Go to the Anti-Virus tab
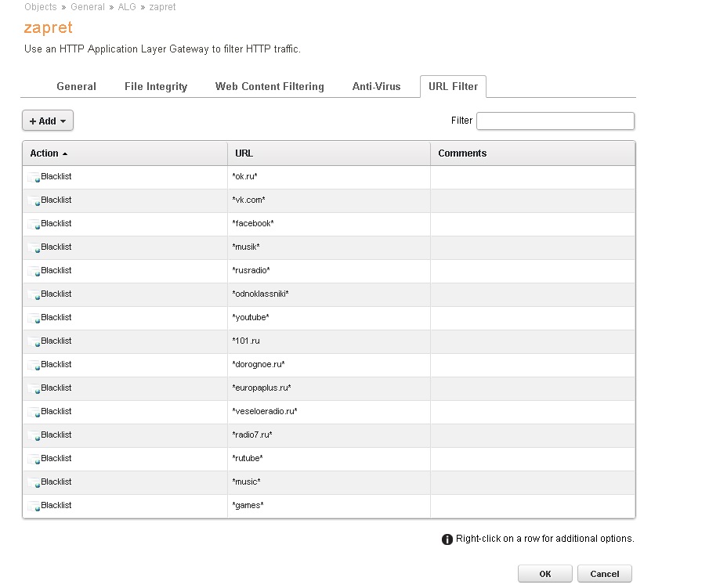 point(376,87)
